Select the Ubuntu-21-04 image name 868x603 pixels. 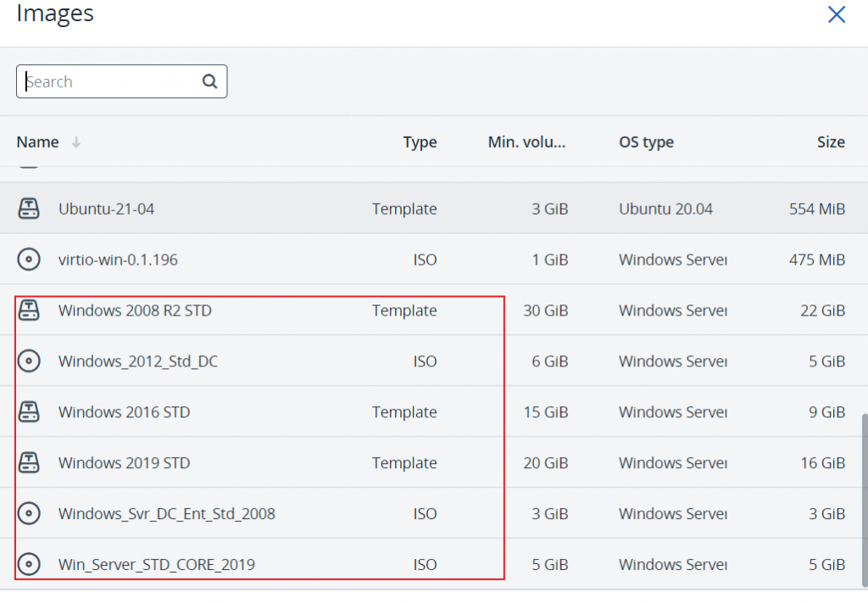tap(106, 209)
